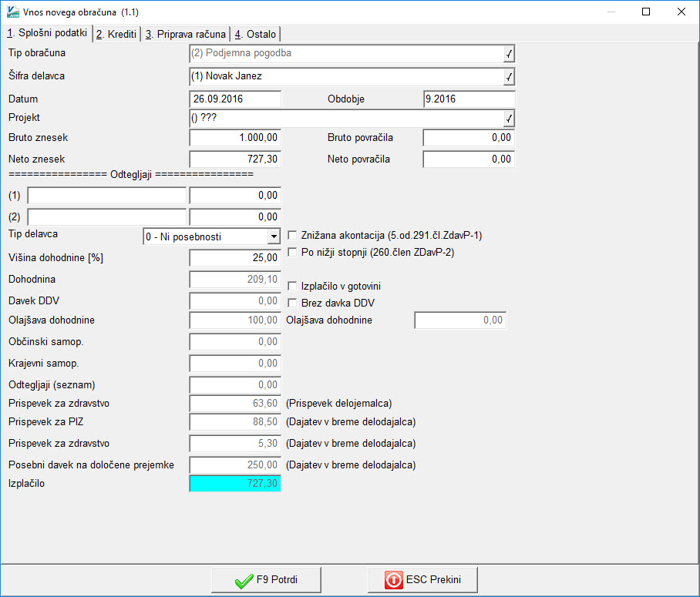
Task: Click Odtegljaj (1) amount field
Action: 235,196
